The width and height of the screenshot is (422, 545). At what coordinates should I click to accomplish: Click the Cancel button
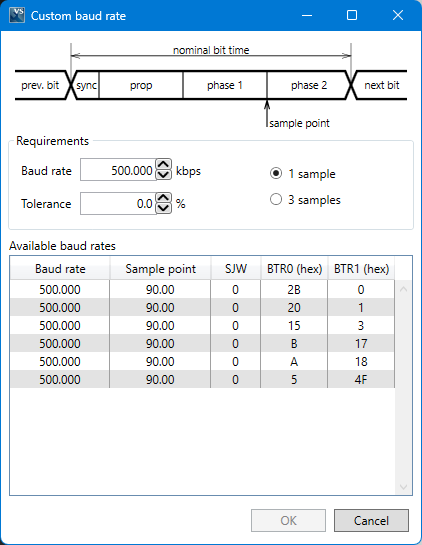(371, 520)
